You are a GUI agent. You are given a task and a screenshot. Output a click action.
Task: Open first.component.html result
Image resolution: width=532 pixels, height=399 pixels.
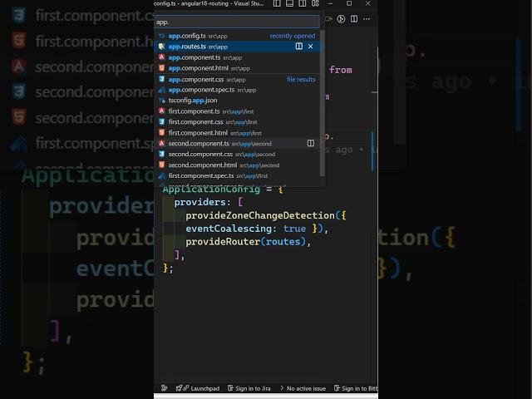(x=237, y=133)
